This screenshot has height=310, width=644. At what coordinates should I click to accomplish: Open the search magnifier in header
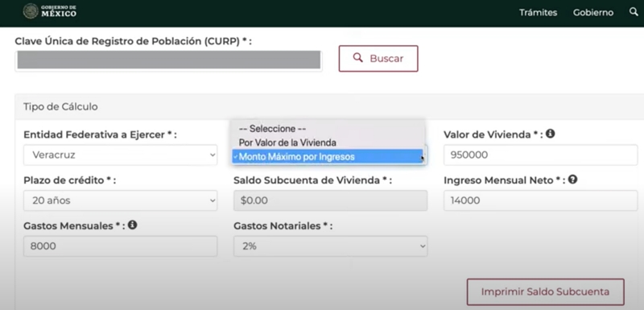click(x=634, y=12)
